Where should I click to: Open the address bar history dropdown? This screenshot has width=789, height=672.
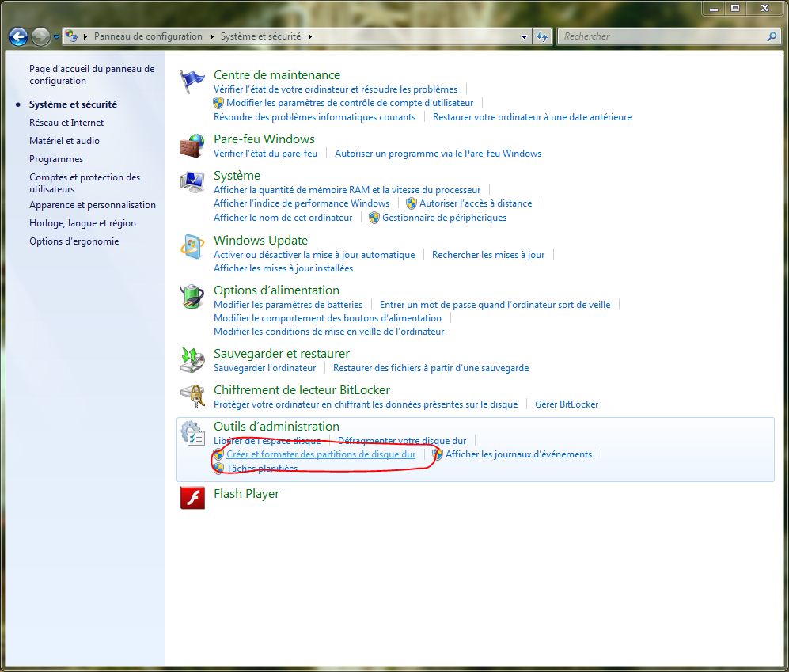click(524, 36)
